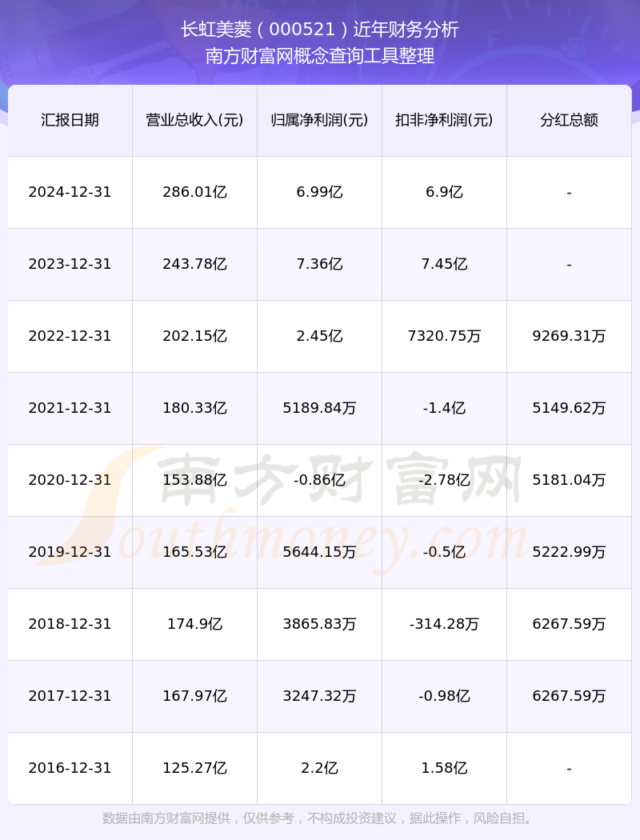Click the 7.36亿 net profit cell

(320, 263)
